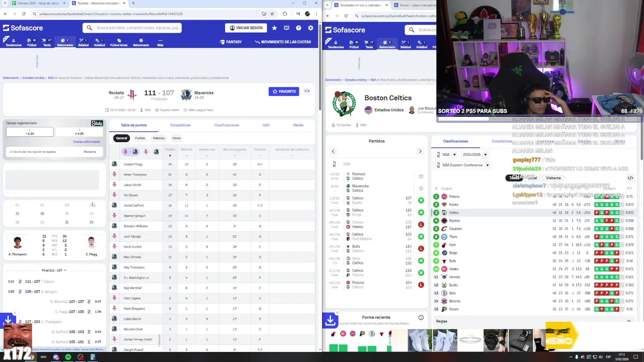This screenshot has height=362, width=644.
Task: Select Fútbol Amer. sport icon
Action: pos(119,42)
